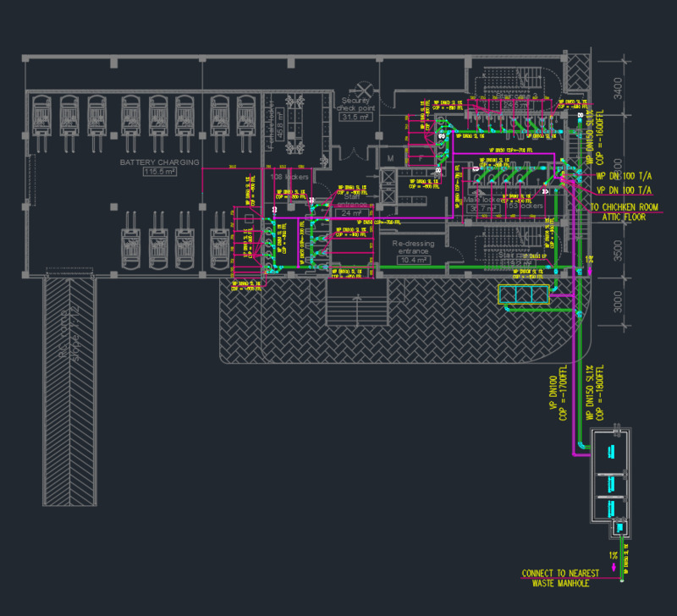Select the VP DN 100 T/A annotation

point(624,190)
